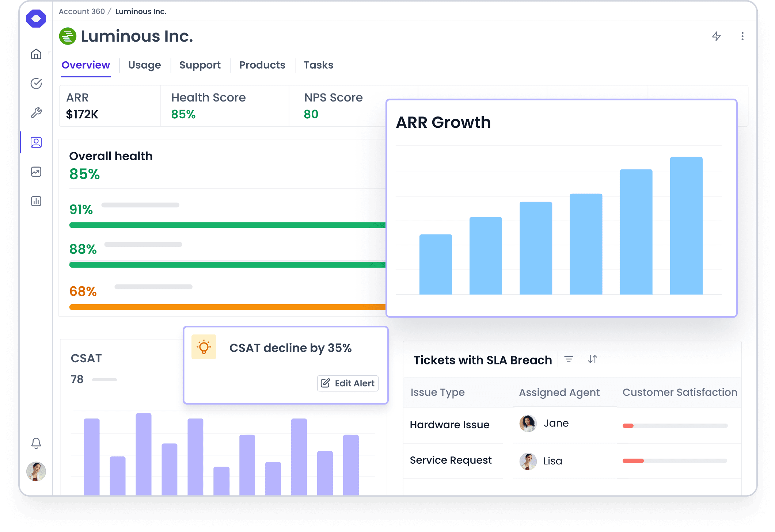The width and height of the screenshot is (775, 532).
Task: Open the accounts person sidebar icon
Action: pyautogui.click(x=36, y=142)
